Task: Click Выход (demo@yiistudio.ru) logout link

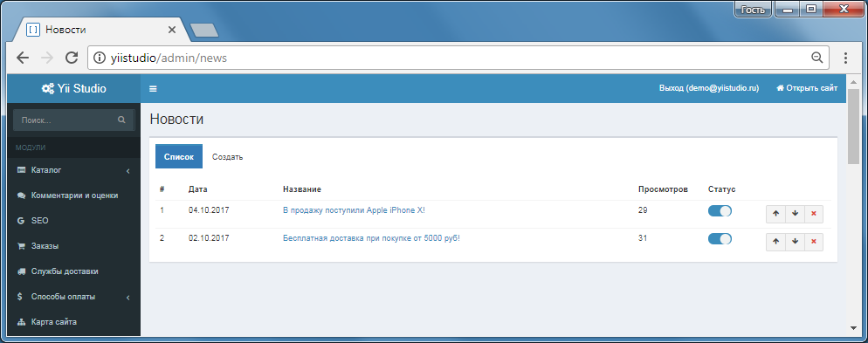Action: (708, 88)
